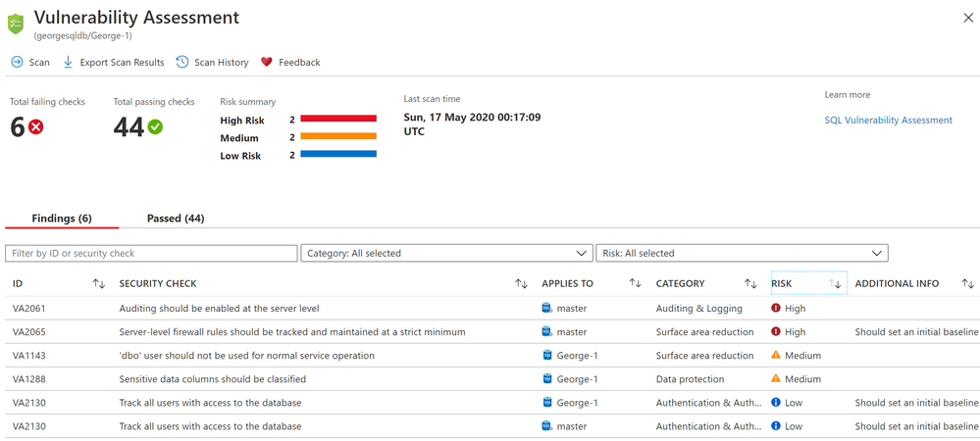Click database icon in VA1143 row

click(547, 356)
